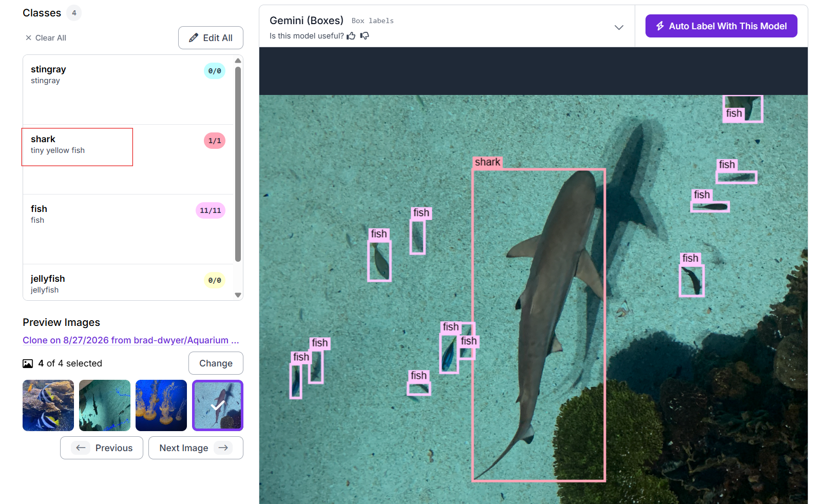This screenshot has height=504, width=817.
Task: Click the left arrow icon on Previous
Action: pos(81,448)
